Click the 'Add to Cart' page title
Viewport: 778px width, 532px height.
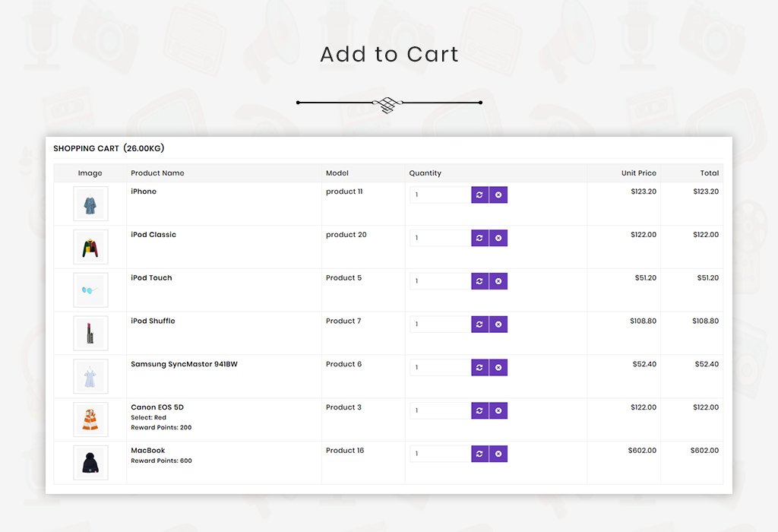(x=390, y=54)
